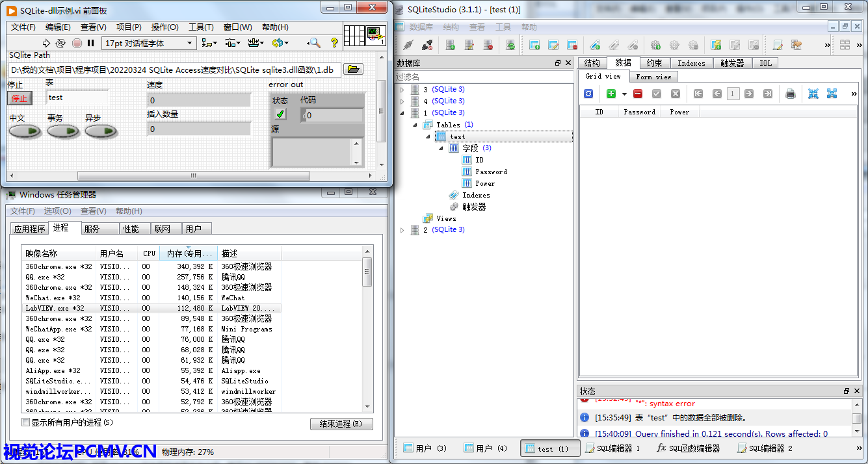Click the 表 input field containing test

[x=77, y=97]
